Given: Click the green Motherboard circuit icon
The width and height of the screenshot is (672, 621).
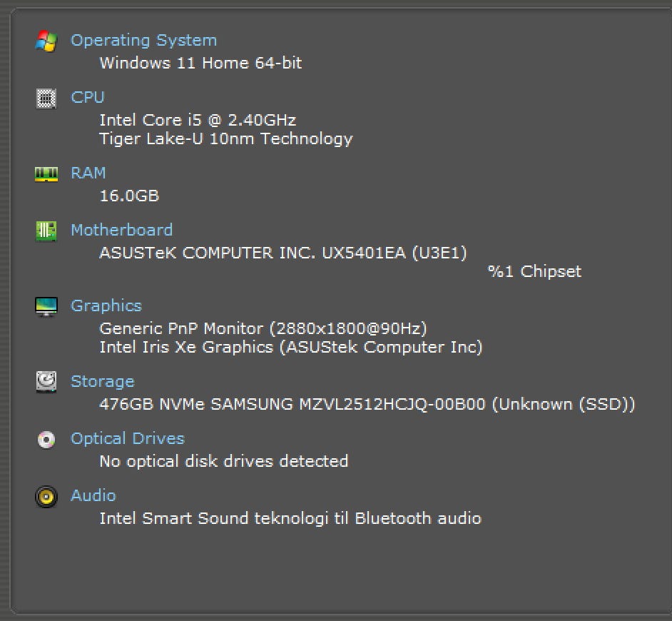Looking at the screenshot, I should click(x=46, y=231).
